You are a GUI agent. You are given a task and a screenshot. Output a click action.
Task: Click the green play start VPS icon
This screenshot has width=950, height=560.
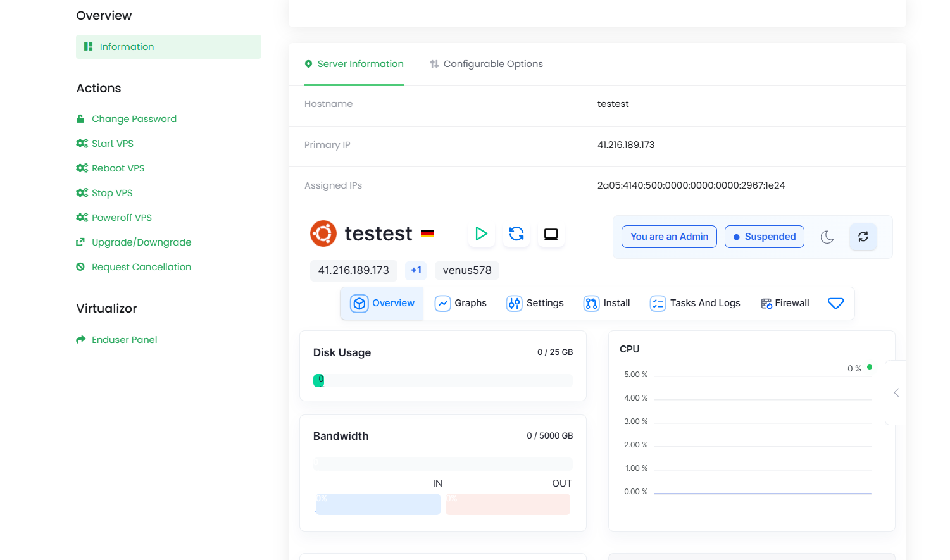481,234
